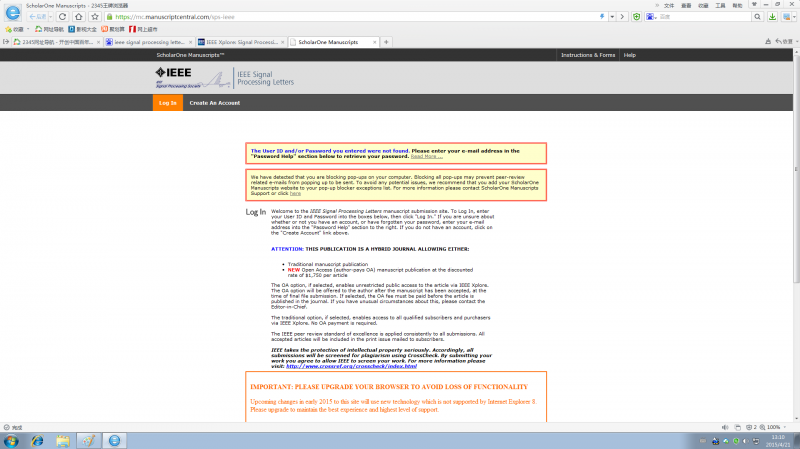Click the IEEE logo
The image size is (800, 449).
tap(173, 73)
